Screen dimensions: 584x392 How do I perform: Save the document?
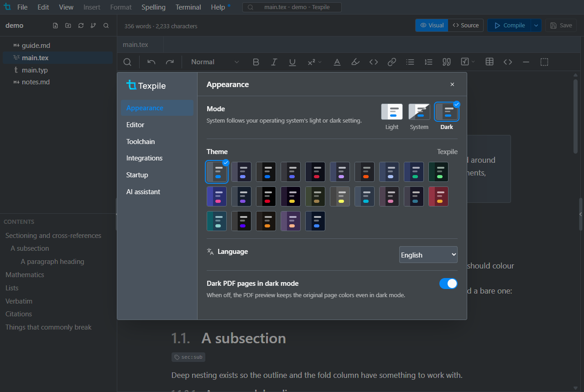point(561,26)
